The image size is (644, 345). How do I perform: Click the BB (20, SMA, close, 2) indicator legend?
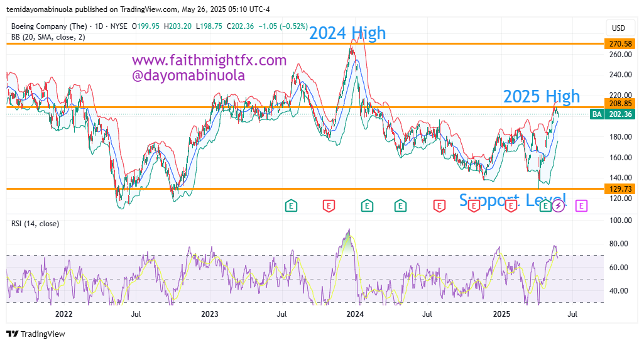pyautogui.click(x=48, y=37)
